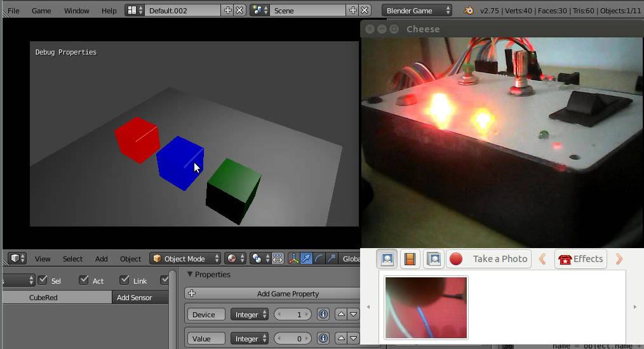Toggle the Link checkbox
644x349 pixels.
click(124, 280)
